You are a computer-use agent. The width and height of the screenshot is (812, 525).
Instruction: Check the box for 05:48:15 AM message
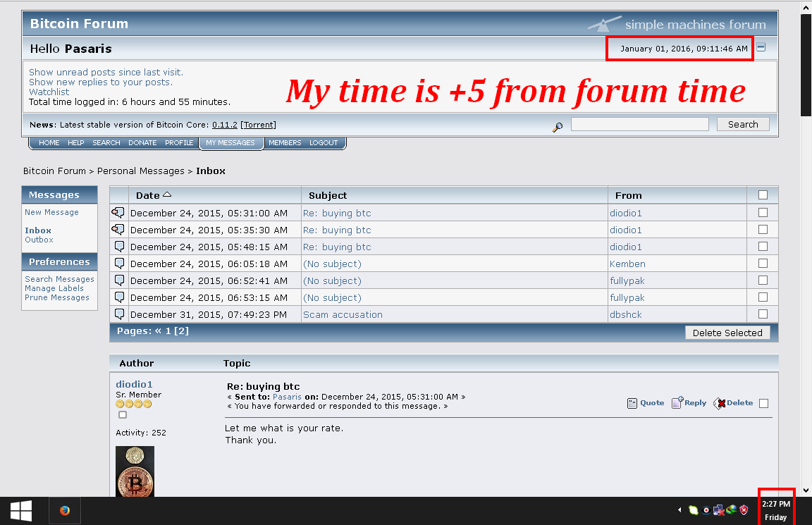tap(763, 247)
